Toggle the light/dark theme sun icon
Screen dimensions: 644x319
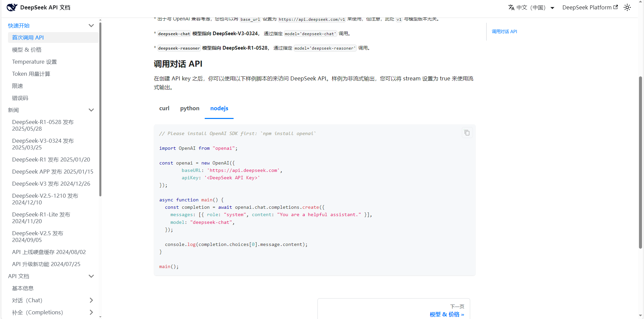[x=627, y=7]
